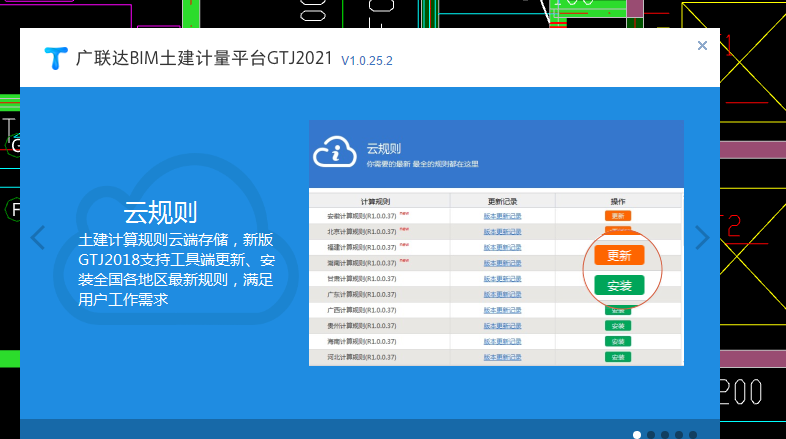Jump to the third carousel dot
This screenshot has width=786, height=439.
pos(665,434)
